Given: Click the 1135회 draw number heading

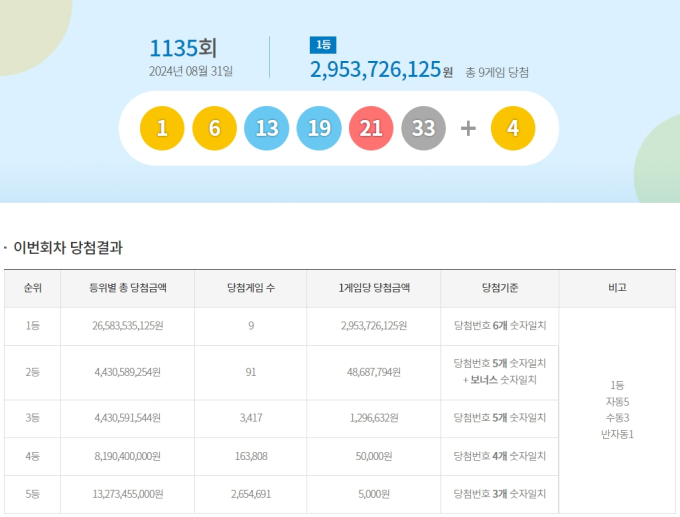Looking at the screenshot, I should 183,48.
